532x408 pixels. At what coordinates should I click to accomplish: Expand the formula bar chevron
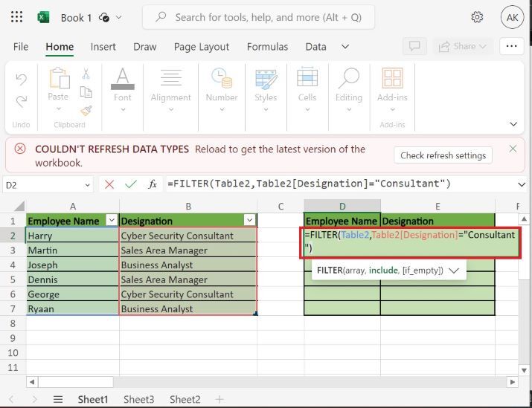[x=521, y=185]
